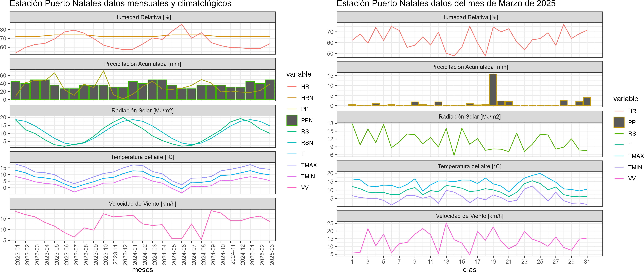Click the precipitation bar for day 31

587,101
